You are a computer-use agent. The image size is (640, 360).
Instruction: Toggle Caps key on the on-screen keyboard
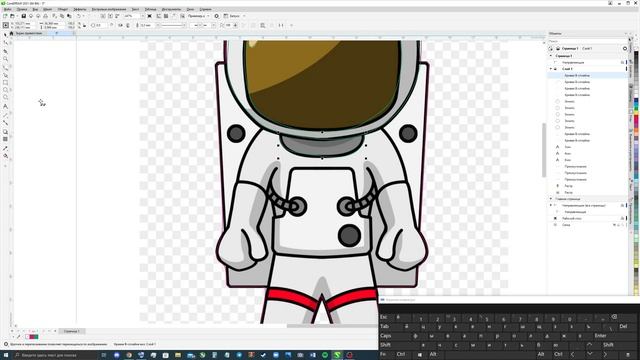pyautogui.click(x=386, y=336)
